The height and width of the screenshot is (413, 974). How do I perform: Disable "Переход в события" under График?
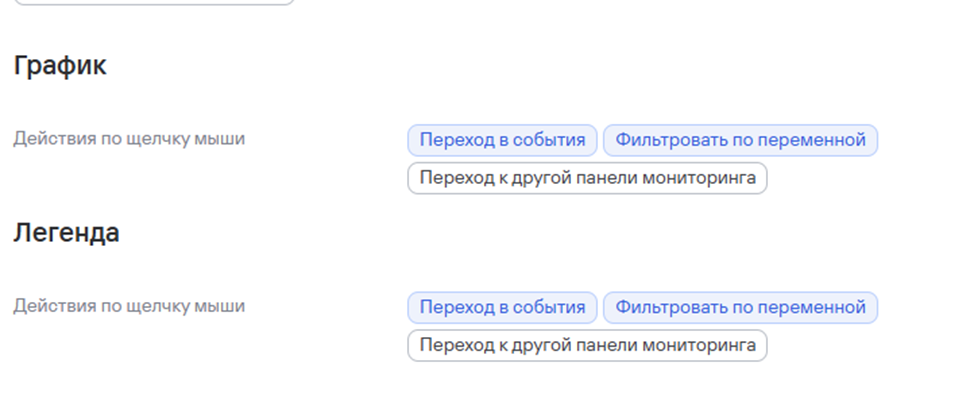(502, 140)
